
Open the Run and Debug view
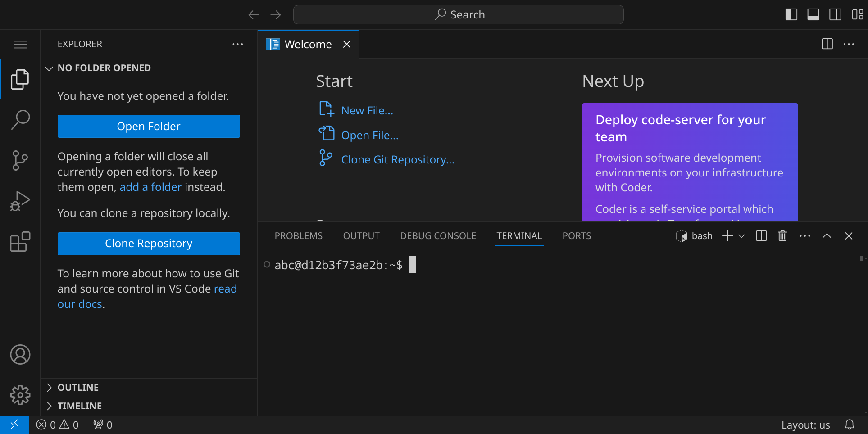click(x=20, y=201)
